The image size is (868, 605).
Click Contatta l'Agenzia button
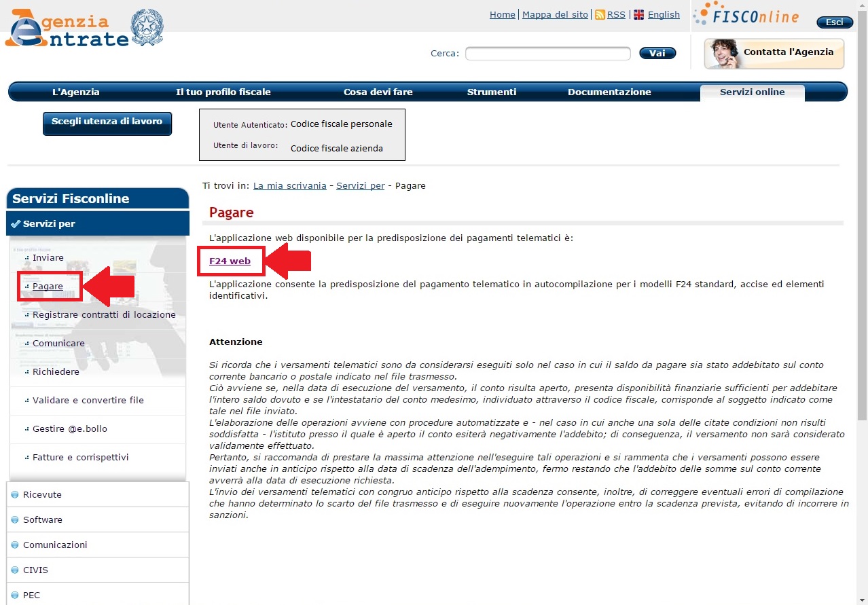pyautogui.click(x=774, y=54)
